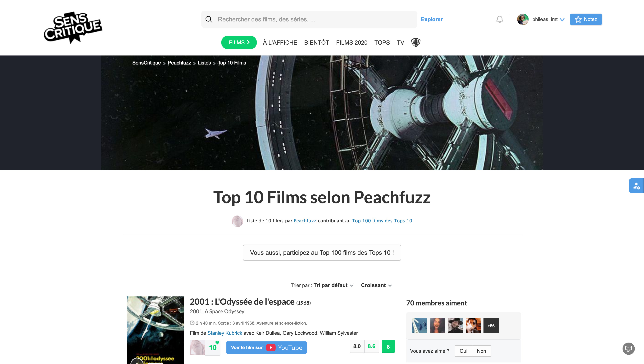644x364 pixels.
Task: Click the search magnifier icon
Action: pyautogui.click(x=209, y=19)
